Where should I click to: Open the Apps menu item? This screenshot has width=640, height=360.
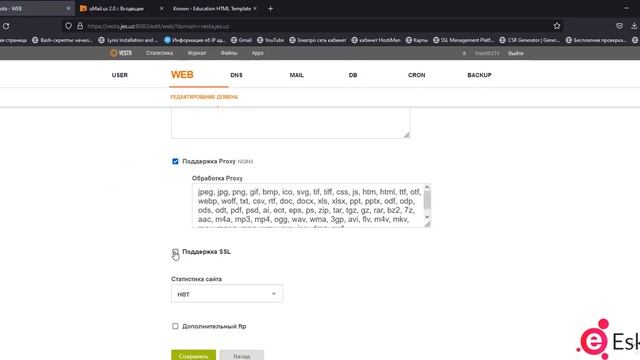(258, 53)
